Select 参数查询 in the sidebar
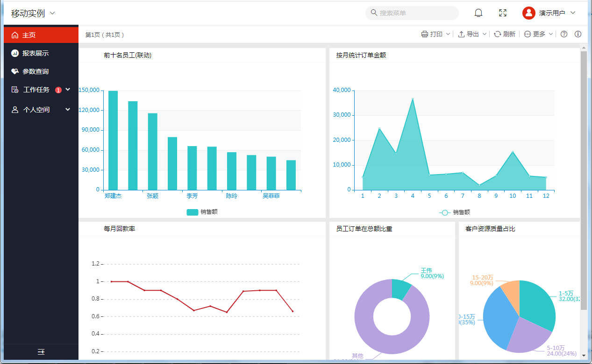Viewport: 592px width, 364px height. (36, 71)
